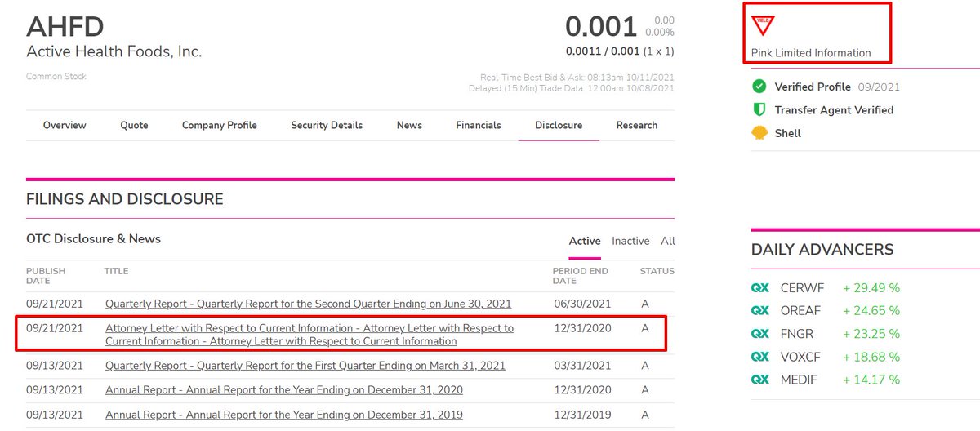Click the Pink Limited Information yield icon
The image size is (980, 431).
(763, 25)
